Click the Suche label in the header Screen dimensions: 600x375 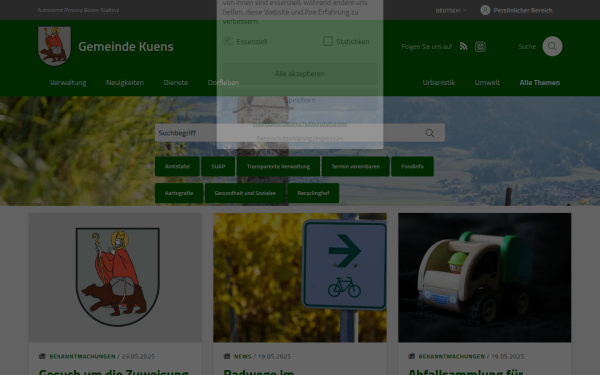tap(527, 46)
